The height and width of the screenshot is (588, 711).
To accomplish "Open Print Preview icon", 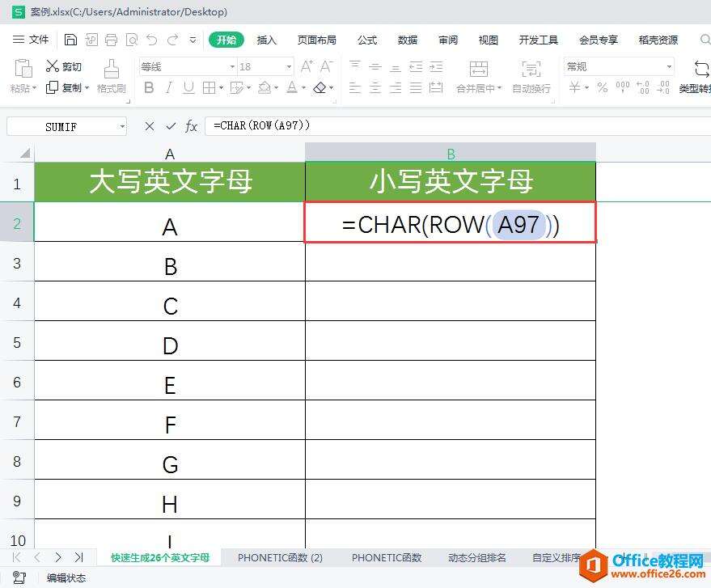I will coord(132,40).
